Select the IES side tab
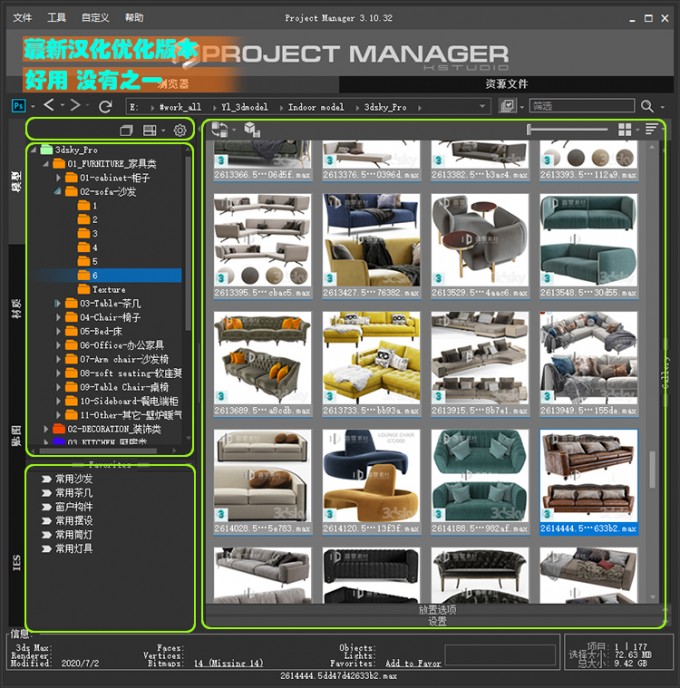The height and width of the screenshot is (688, 680). pyautogui.click(x=17, y=562)
